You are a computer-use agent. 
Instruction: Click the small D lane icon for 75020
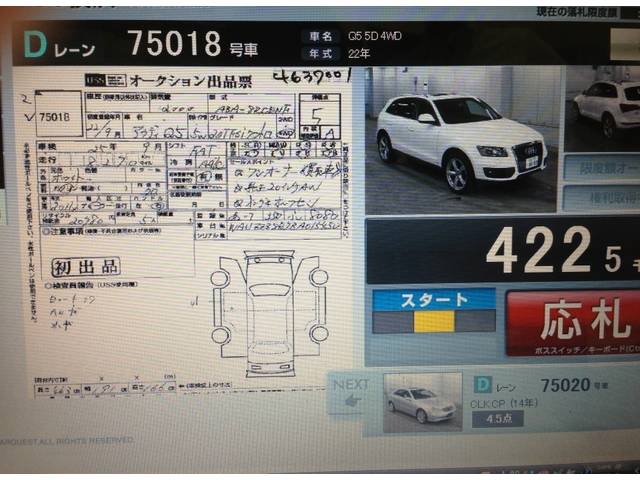coord(483,384)
